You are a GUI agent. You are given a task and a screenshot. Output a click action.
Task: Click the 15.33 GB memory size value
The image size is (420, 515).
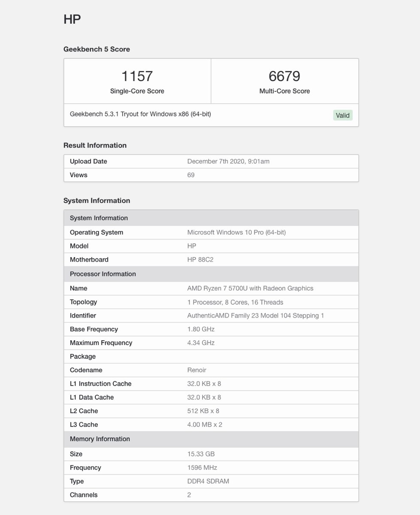tap(201, 454)
